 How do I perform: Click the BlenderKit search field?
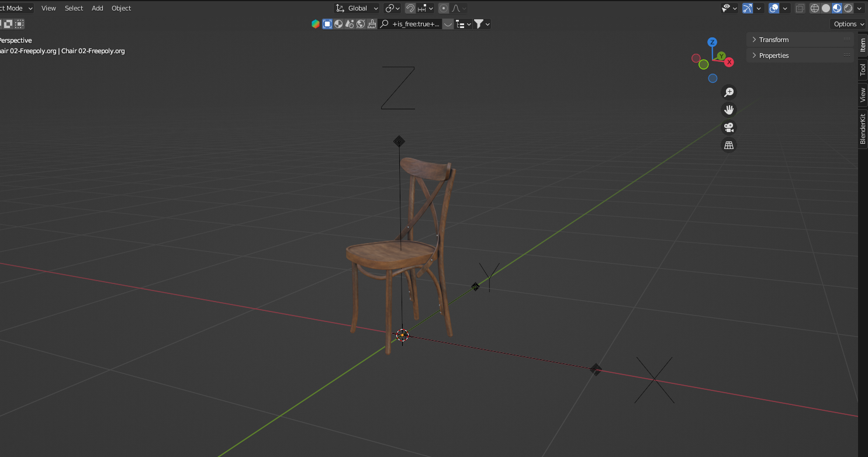point(410,24)
